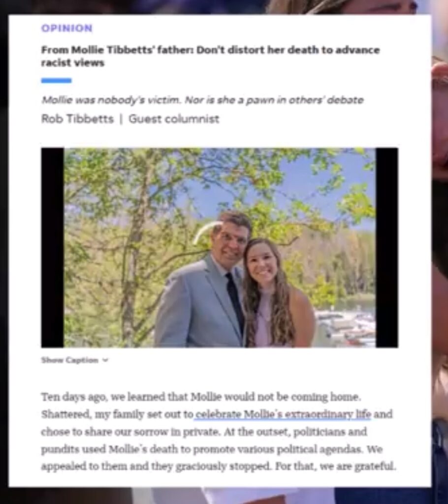
Task: Open the OPINION section label
Action: coord(67,28)
